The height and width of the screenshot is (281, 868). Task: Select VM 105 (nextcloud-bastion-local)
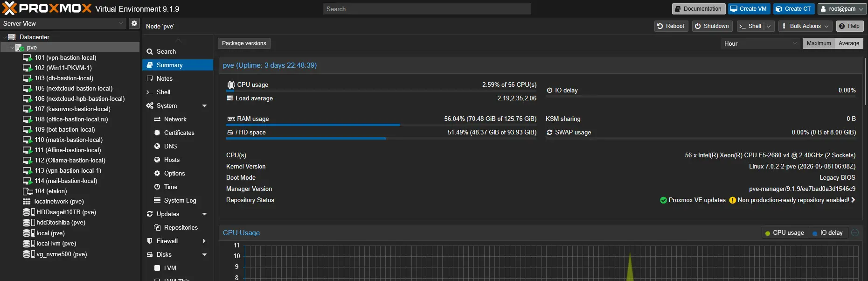coord(73,88)
